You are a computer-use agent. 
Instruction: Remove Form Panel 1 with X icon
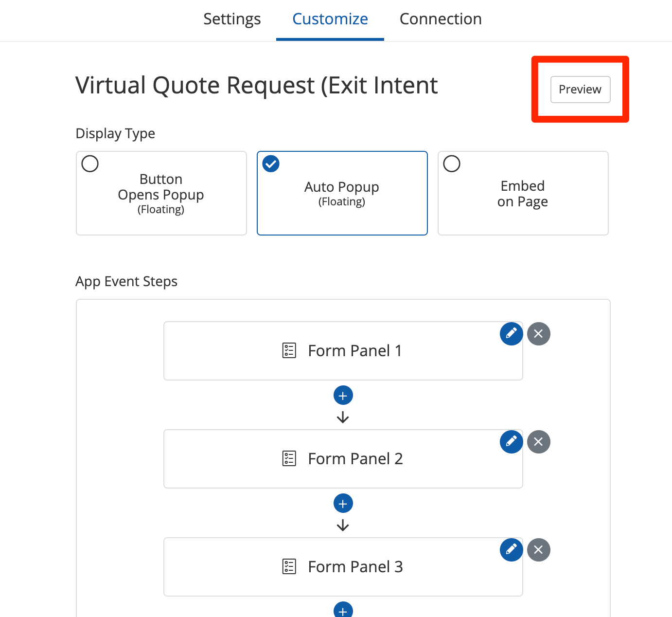point(538,334)
